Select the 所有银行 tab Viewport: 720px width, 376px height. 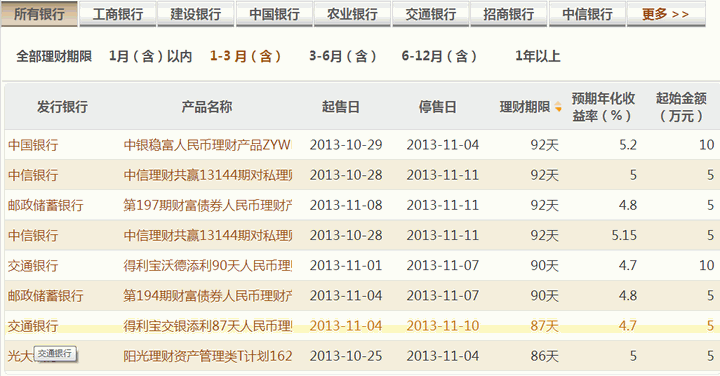click(39, 14)
